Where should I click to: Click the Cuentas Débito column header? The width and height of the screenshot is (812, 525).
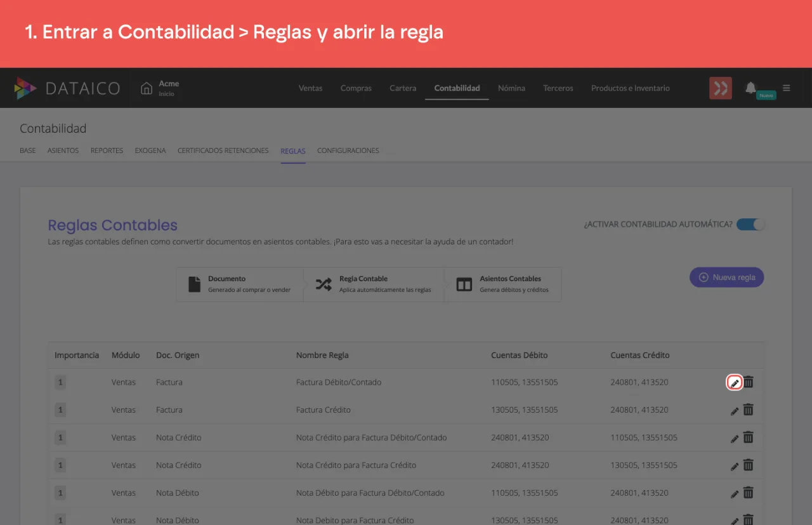(x=519, y=356)
